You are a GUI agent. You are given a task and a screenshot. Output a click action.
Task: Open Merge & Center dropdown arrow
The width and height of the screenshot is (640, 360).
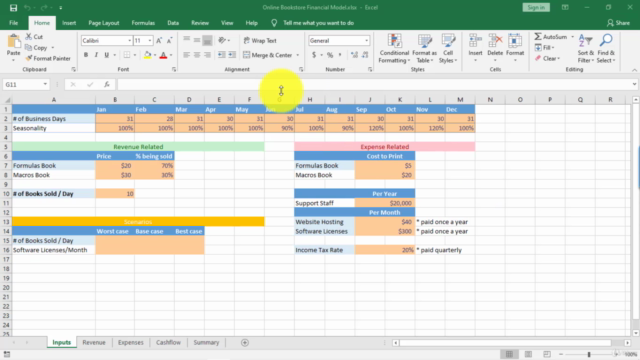pyautogui.click(x=298, y=55)
